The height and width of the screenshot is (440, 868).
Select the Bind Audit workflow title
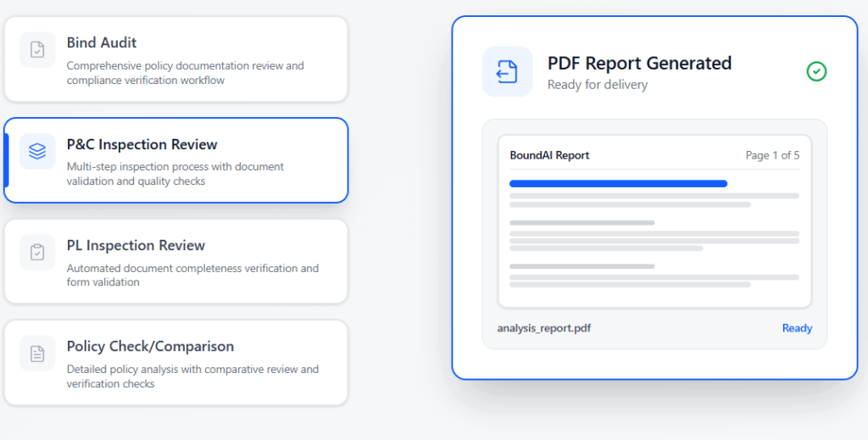[102, 42]
